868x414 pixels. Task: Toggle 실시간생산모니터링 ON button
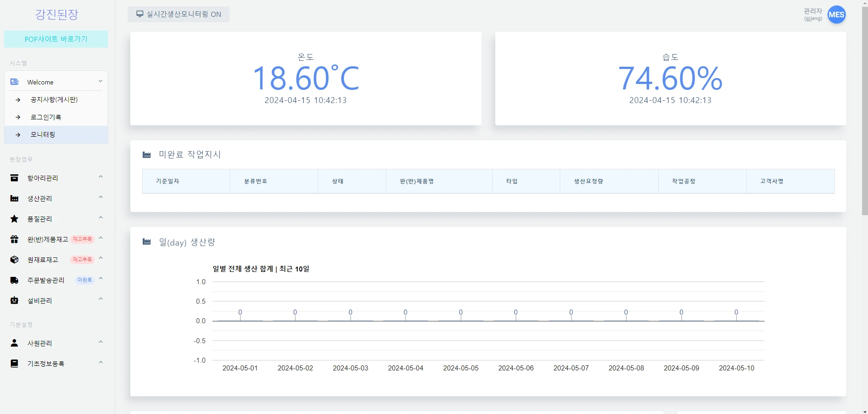(178, 14)
